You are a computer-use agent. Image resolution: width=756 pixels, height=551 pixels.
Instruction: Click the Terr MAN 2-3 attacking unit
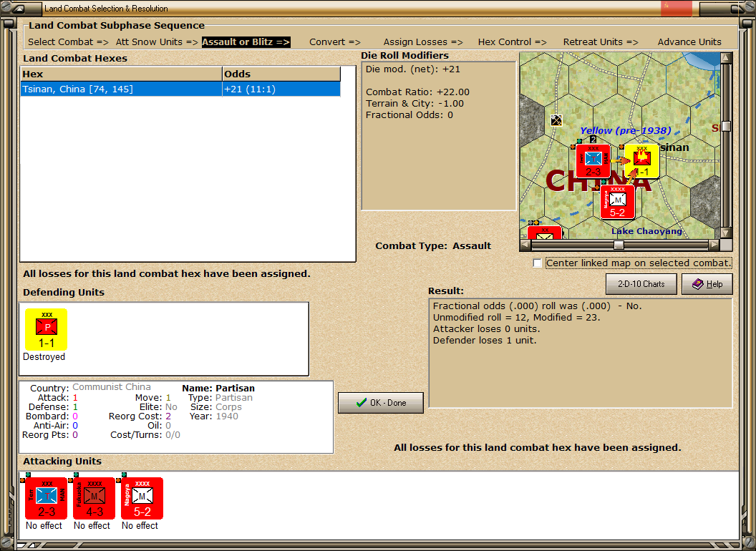[x=46, y=498]
